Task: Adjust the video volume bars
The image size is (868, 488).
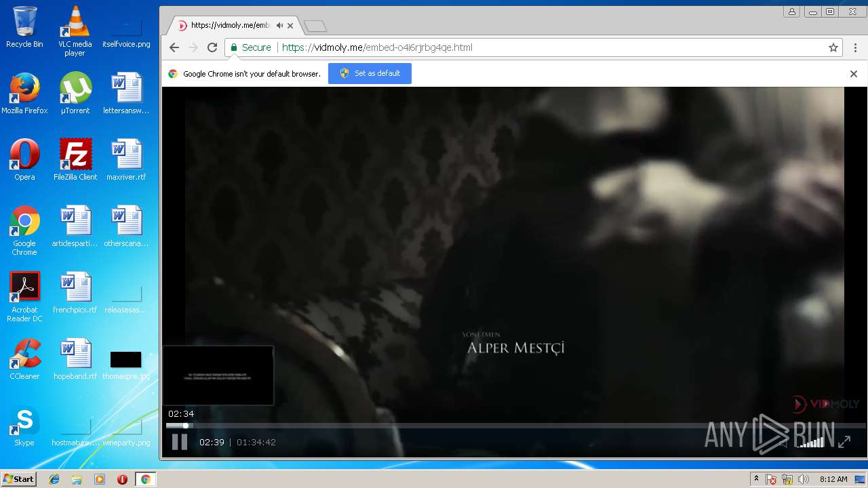Action: [810, 442]
